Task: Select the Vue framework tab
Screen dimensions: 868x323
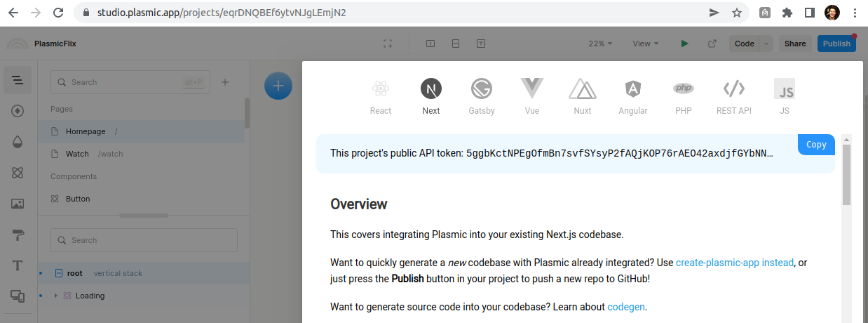Action: tap(532, 96)
